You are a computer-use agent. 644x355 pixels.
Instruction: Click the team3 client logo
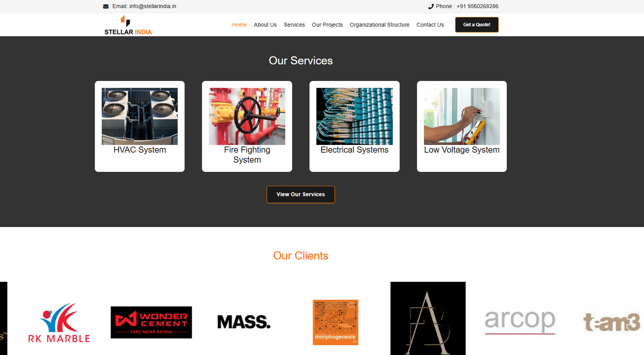(612, 322)
